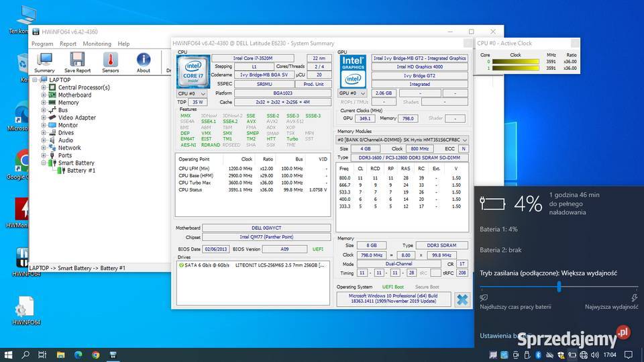Click the CPU Turbo Max row
Screen dimensions: 644x362
point(253,183)
